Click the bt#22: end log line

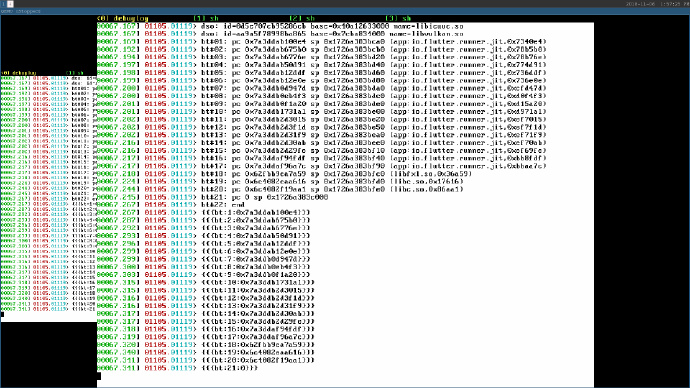tap(171, 205)
